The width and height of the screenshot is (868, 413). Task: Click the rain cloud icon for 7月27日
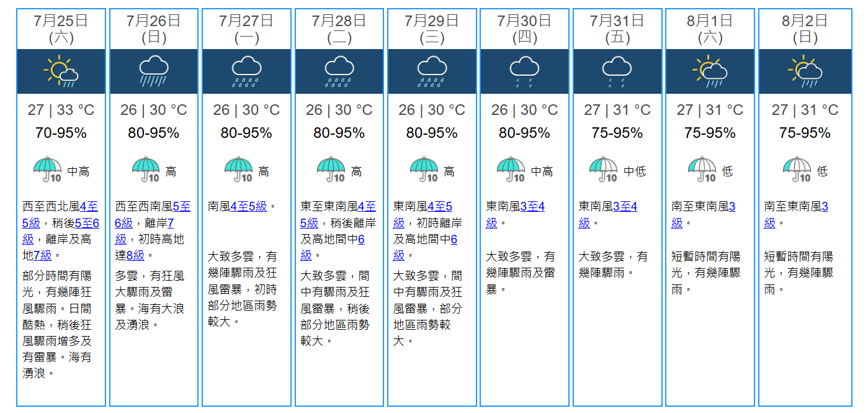(x=246, y=71)
